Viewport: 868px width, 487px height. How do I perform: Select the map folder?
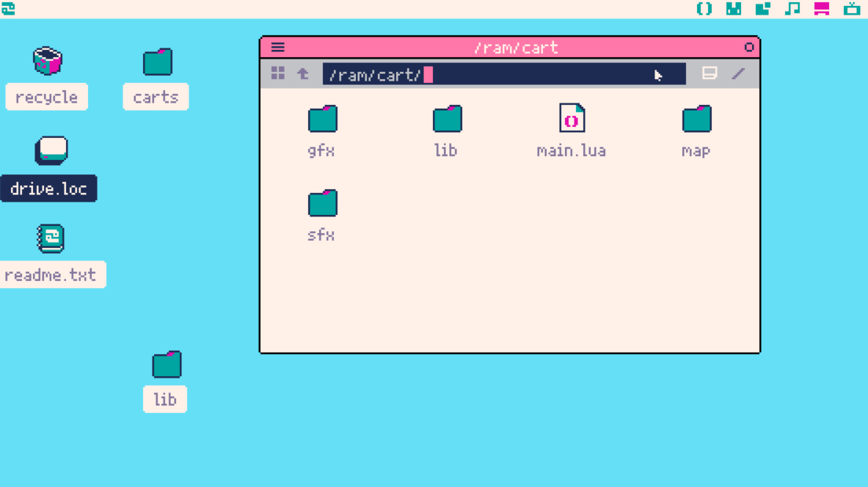click(x=697, y=118)
